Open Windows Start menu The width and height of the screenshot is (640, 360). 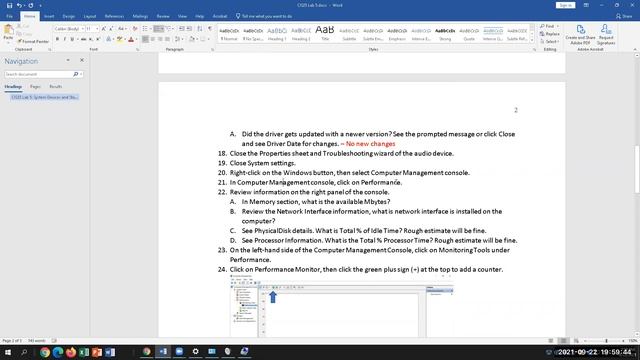point(7,352)
